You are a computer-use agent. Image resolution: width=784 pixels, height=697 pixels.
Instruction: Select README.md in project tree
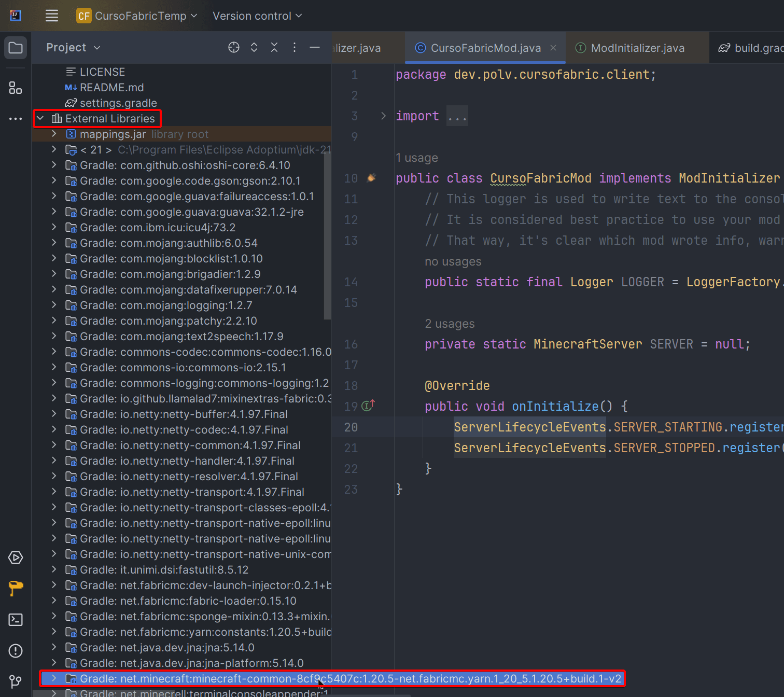click(111, 87)
